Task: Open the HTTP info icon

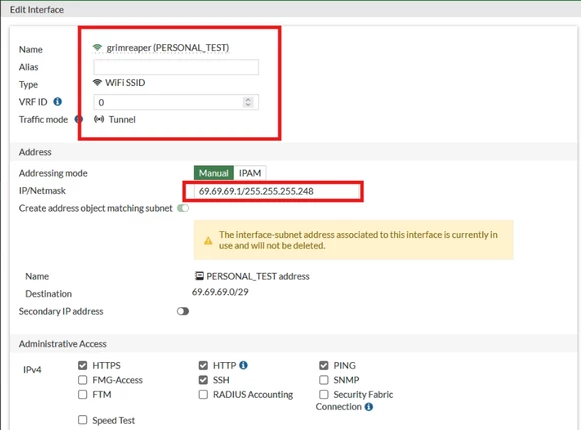Action: click(243, 365)
